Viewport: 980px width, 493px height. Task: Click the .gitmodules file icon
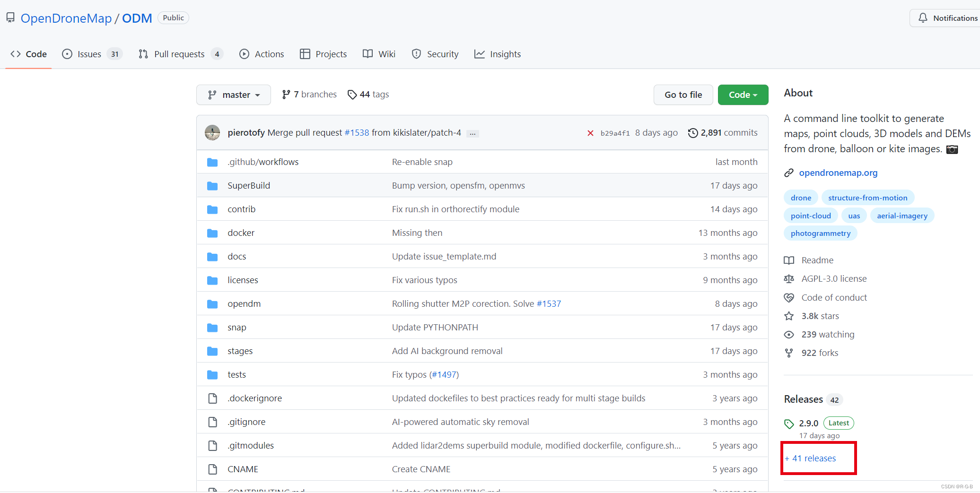[x=213, y=446]
